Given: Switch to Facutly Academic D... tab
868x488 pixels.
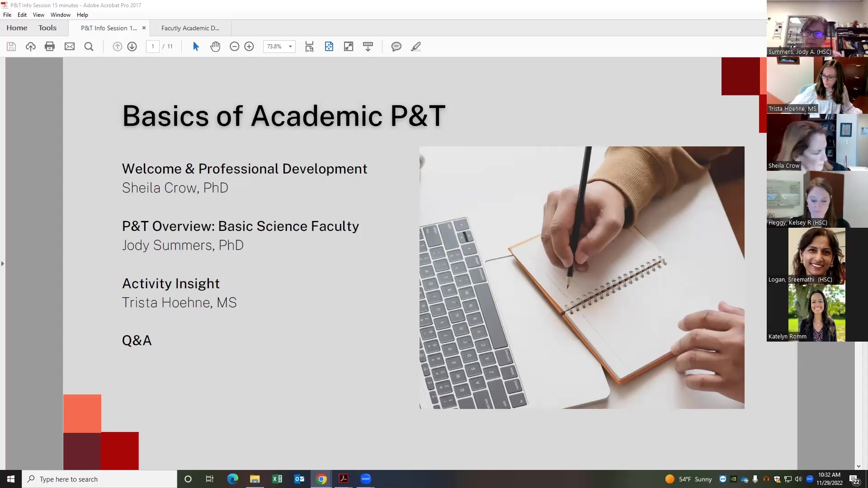Looking at the screenshot, I should click(190, 28).
